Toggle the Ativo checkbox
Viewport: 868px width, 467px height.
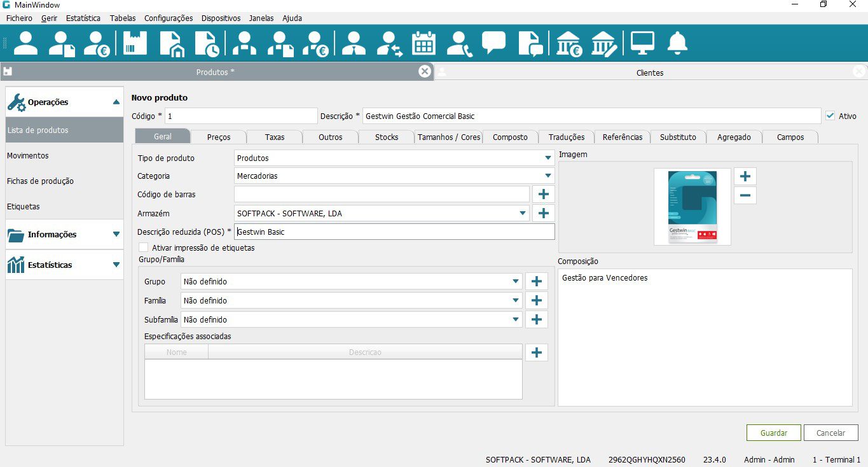click(830, 116)
